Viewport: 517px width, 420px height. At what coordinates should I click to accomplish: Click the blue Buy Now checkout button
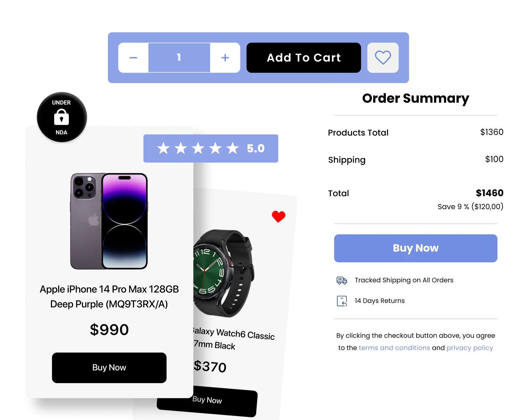click(x=416, y=248)
